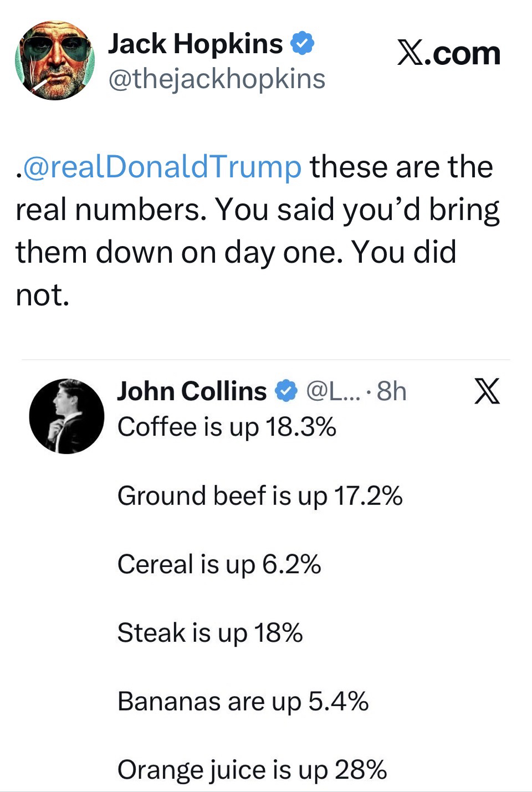Click the verified badge beside Jack Hopkins
The width and height of the screenshot is (532, 792).
pos(303,44)
